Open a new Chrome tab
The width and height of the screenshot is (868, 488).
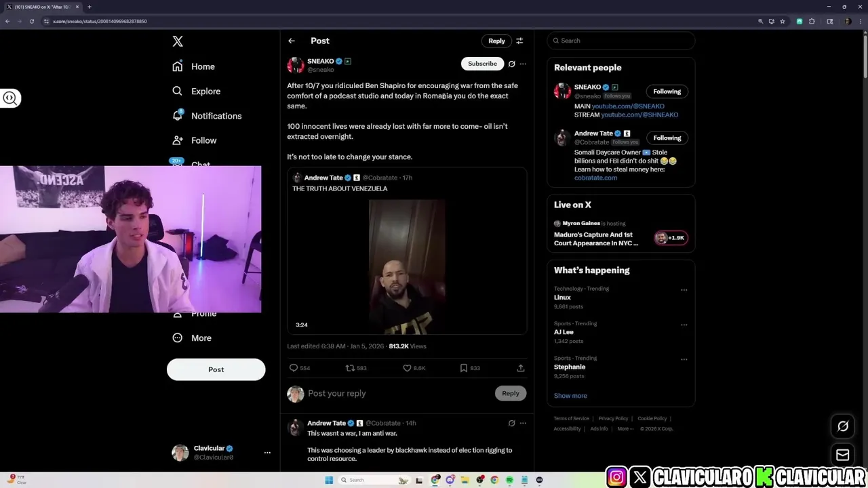(x=90, y=7)
